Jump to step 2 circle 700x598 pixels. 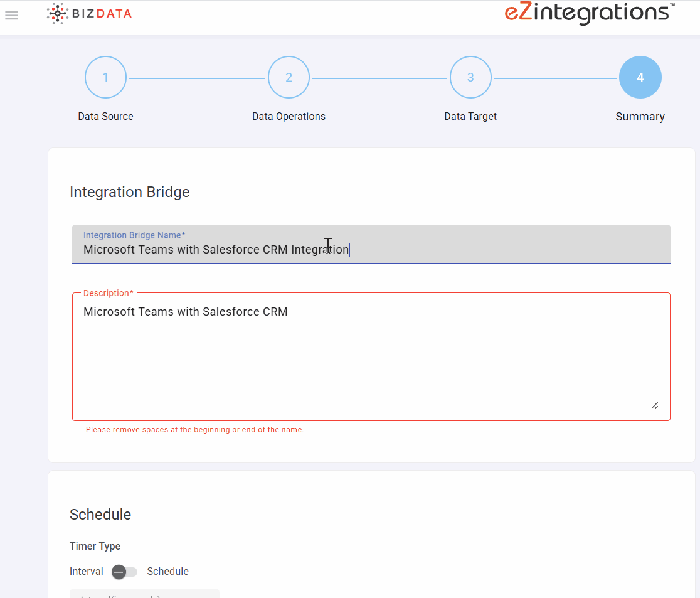[289, 77]
